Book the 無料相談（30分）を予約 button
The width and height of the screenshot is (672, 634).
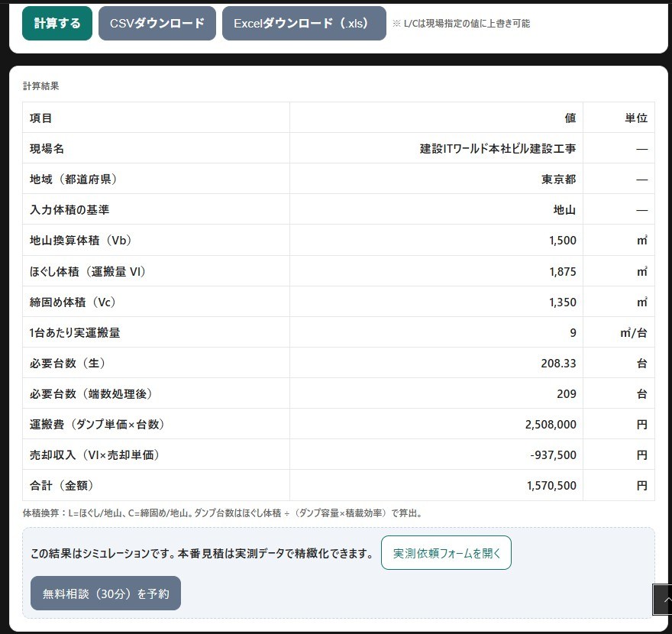[x=105, y=593]
